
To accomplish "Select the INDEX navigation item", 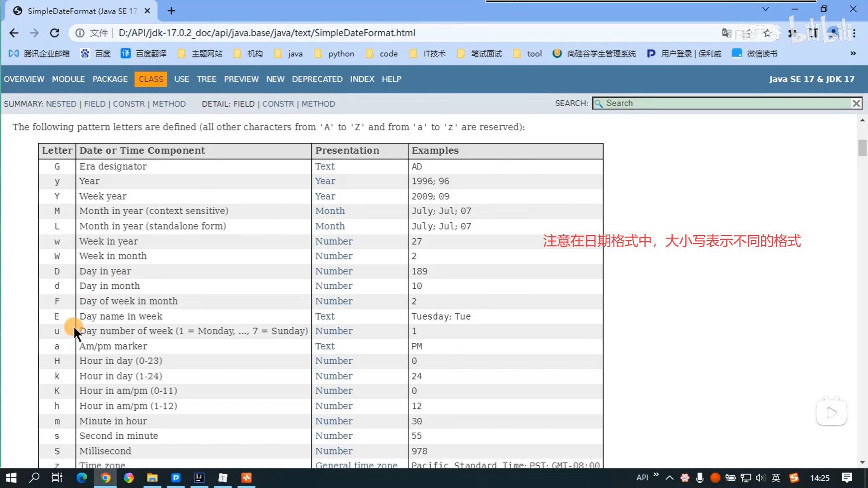I will [x=362, y=79].
